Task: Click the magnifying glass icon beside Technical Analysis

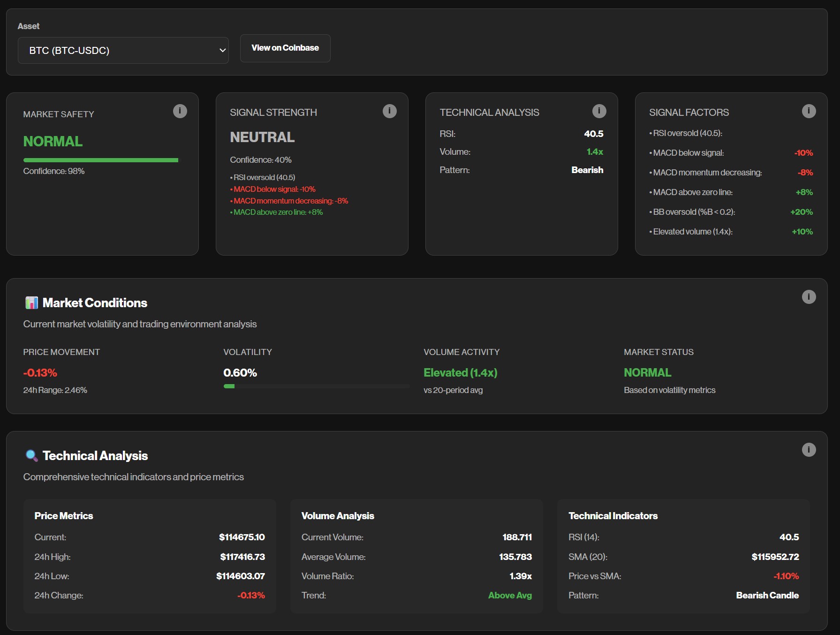Action: point(31,455)
